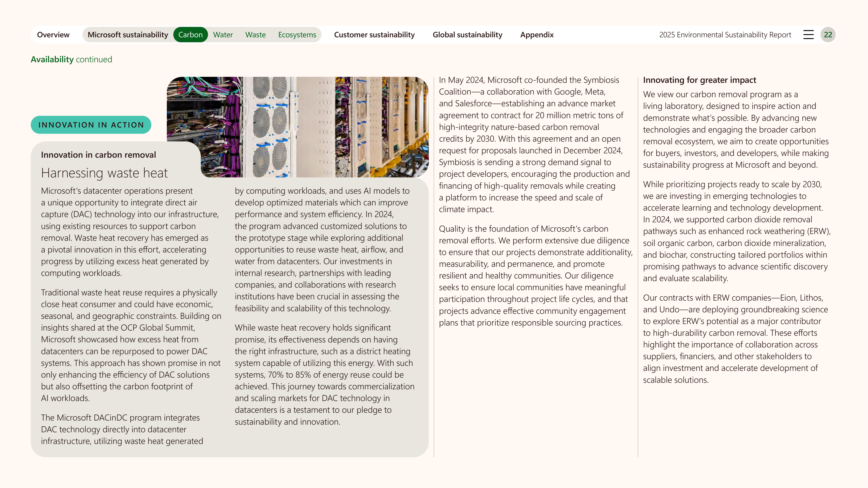
Task: Open the Appendix section
Action: (x=537, y=35)
